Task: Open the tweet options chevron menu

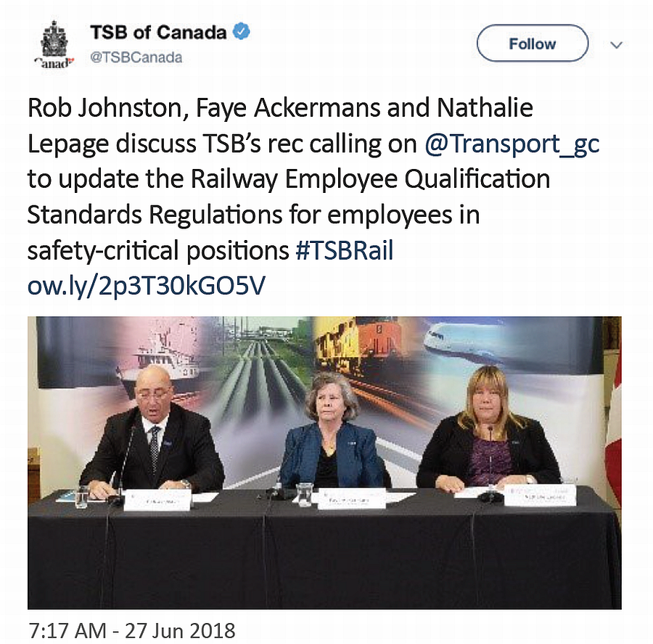Action: coord(617,44)
